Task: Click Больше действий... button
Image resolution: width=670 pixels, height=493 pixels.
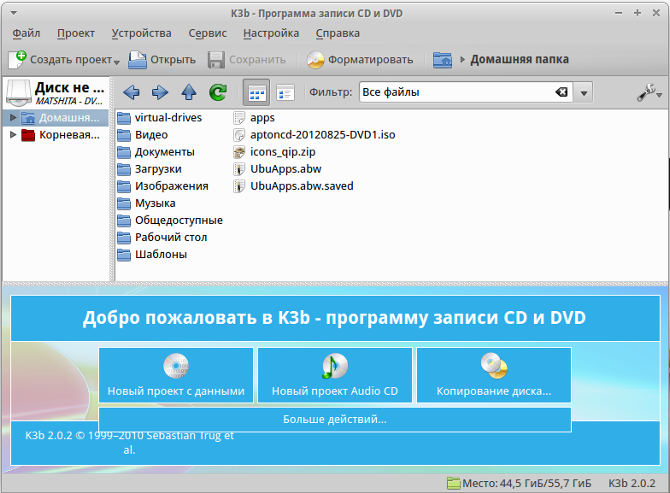Action: (x=335, y=420)
